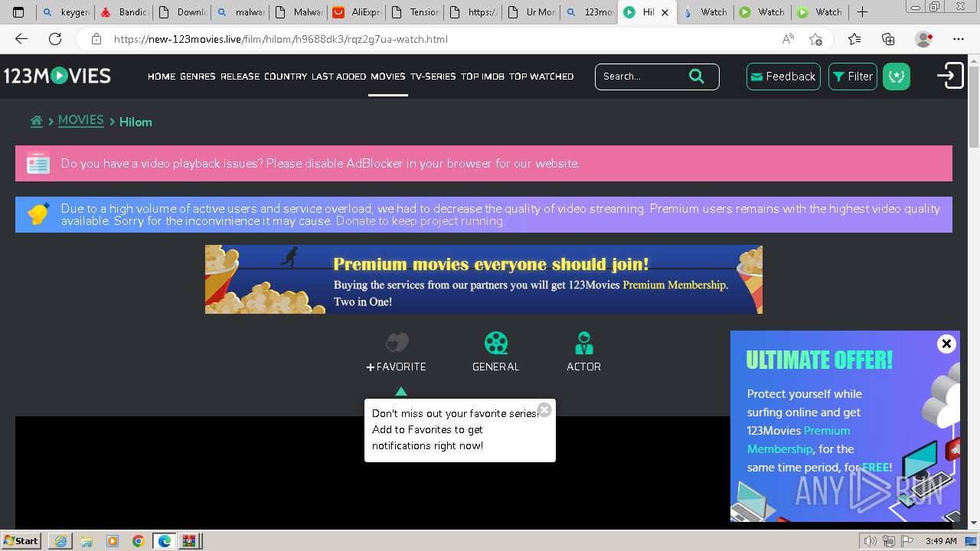View site information lock icon

tap(96, 39)
